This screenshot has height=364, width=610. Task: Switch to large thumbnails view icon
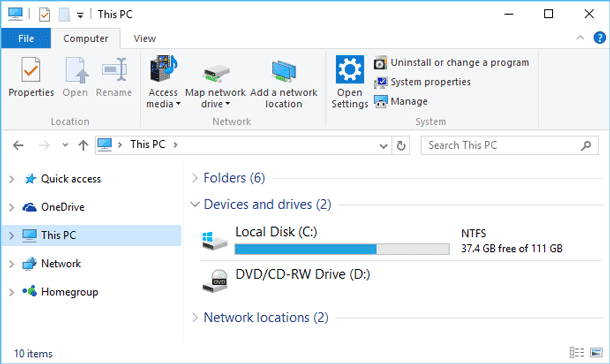pyautogui.click(x=596, y=353)
